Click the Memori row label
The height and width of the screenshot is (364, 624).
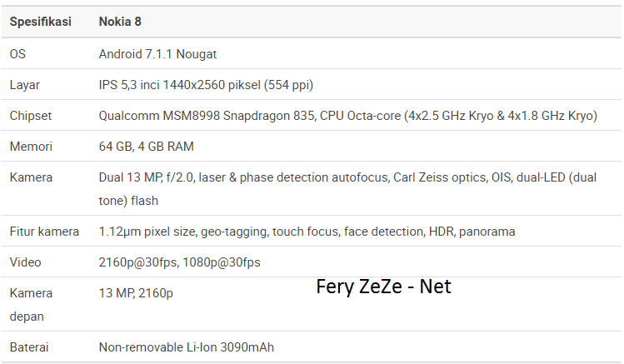(31, 147)
